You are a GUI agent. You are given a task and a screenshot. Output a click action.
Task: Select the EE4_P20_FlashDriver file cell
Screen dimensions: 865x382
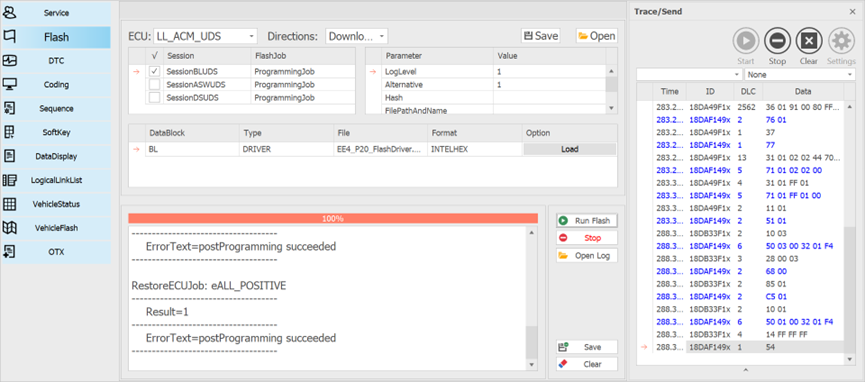[380, 149]
